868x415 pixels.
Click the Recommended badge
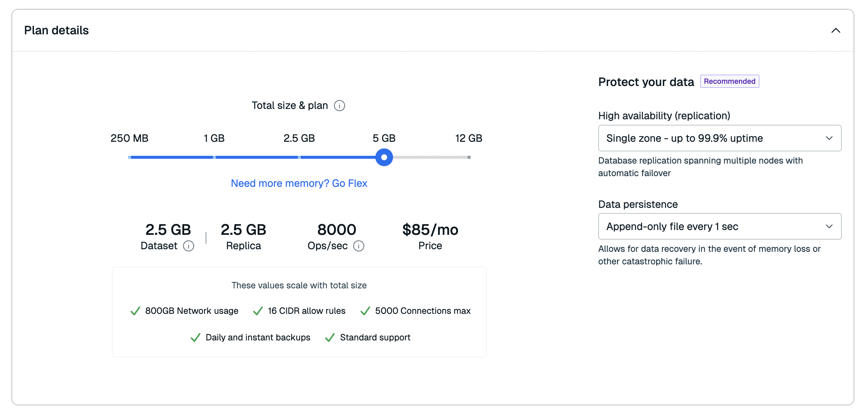coord(729,81)
